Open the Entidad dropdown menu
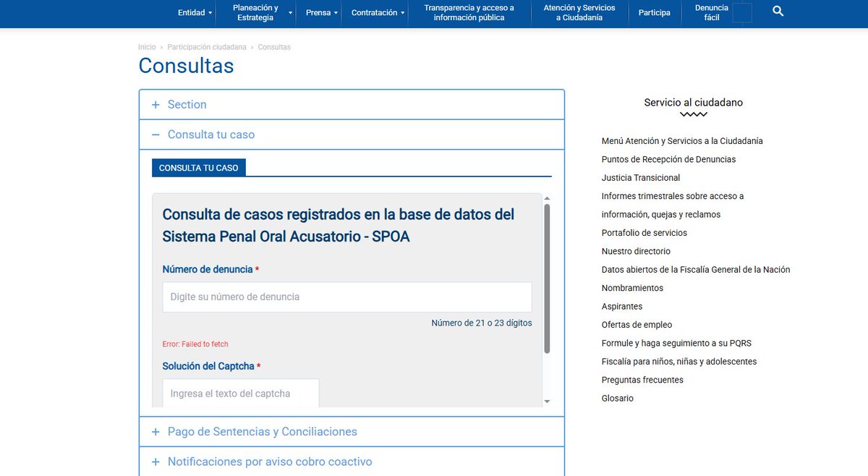The height and width of the screenshot is (476, 868). pyautogui.click(x=195, y=12)
